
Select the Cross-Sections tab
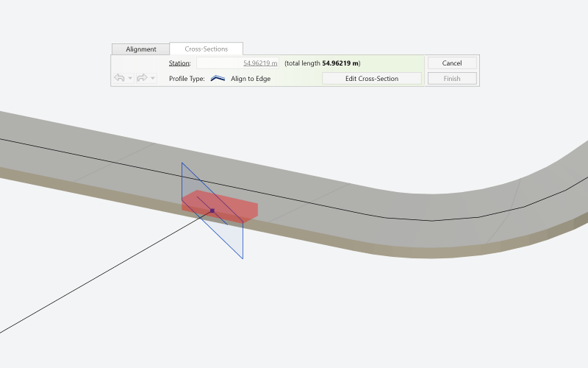206,49
